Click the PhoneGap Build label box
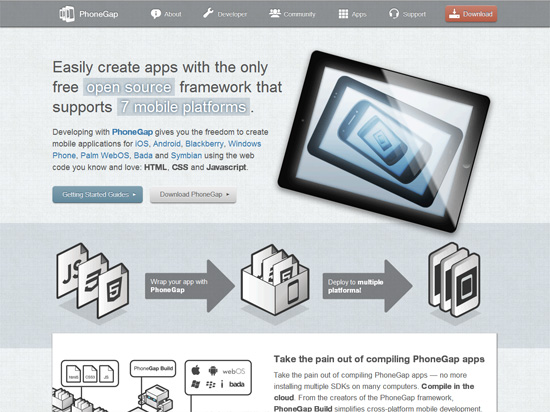This screenshot has width=550, height=412. pyautogui.click(x=153, y=369)
